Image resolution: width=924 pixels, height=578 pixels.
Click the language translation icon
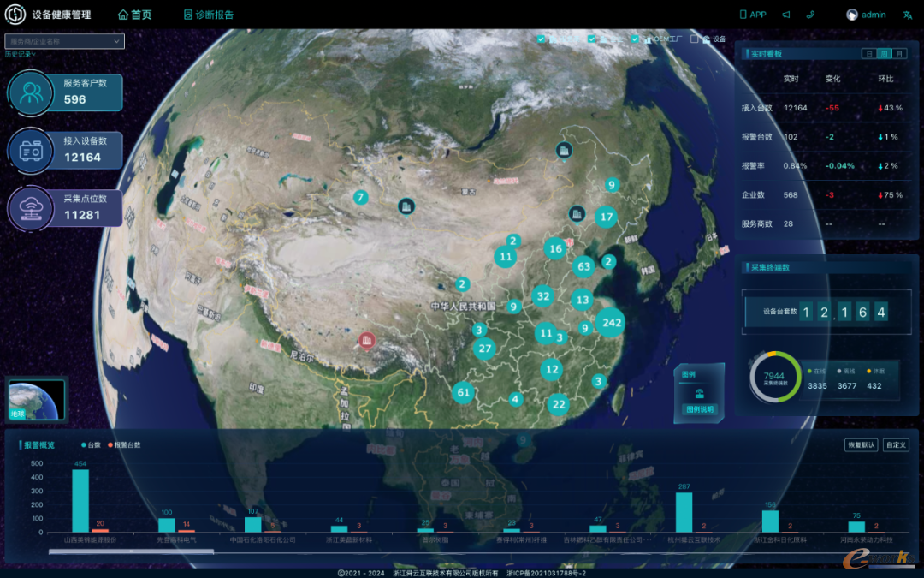coord(908,15)
